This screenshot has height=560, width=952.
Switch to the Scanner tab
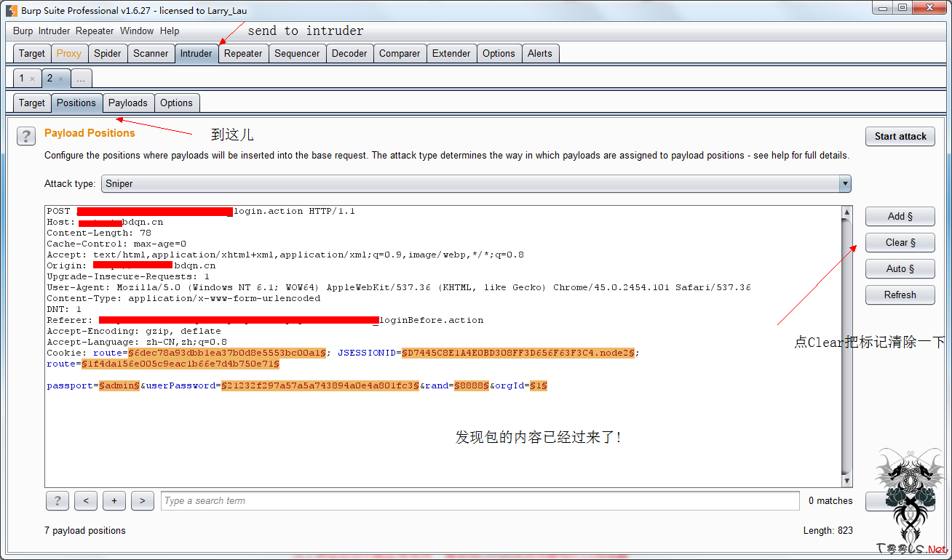(151, 53)
